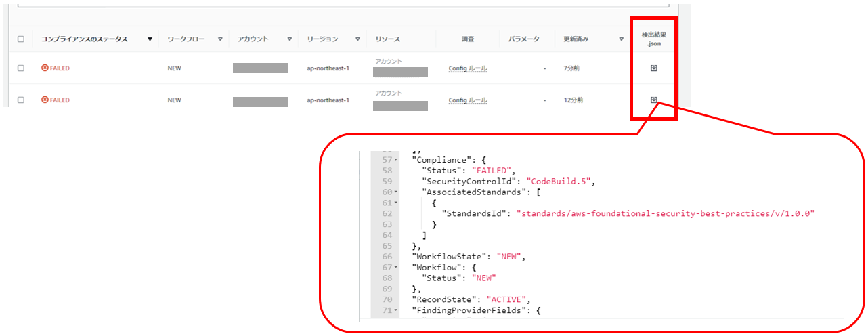Open アカウント column sort arrow
This screenshot has width=868, height=336.
(290, 39)
